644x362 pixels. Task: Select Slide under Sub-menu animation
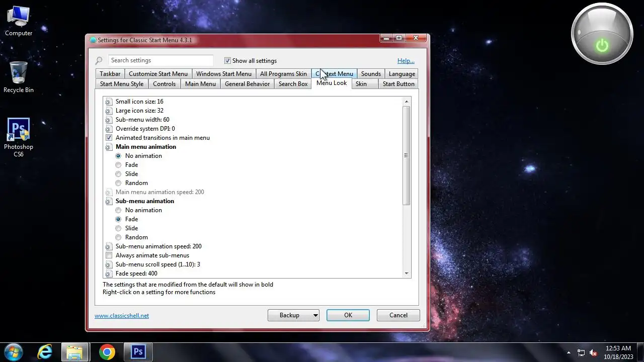point(118,228)
